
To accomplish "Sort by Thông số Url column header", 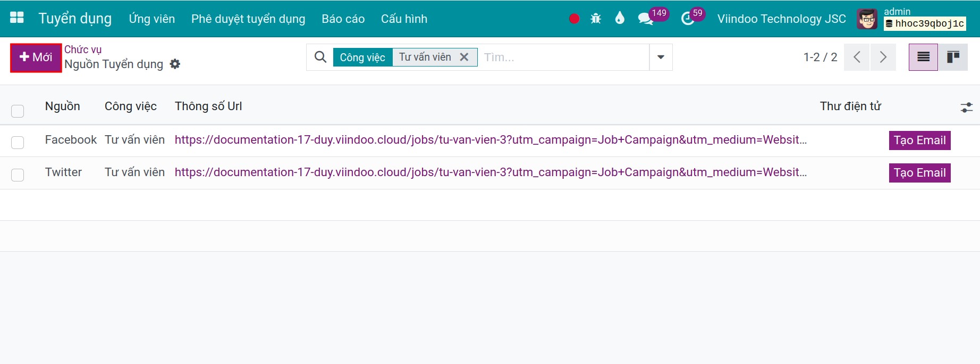I will (x=208, y=106).
